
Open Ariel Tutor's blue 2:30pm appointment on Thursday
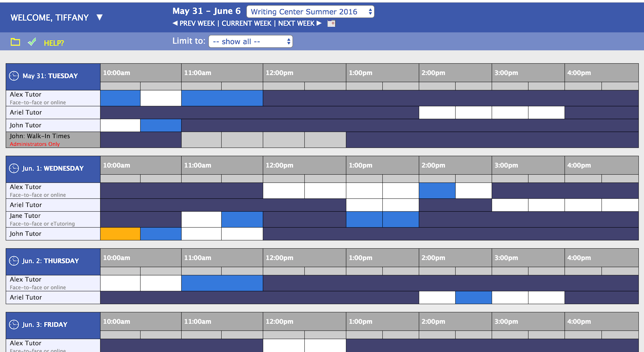click(x=473, y=298)
